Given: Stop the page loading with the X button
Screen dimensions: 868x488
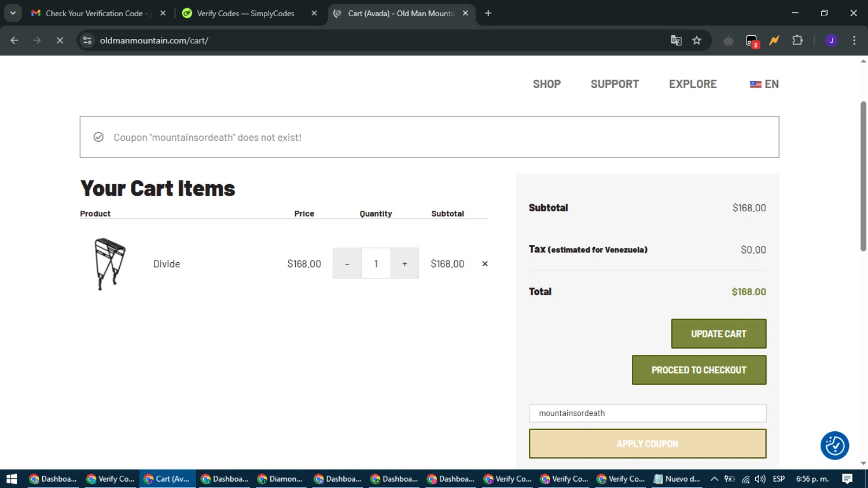Looking at the screenshot, I should click(60, 41).
